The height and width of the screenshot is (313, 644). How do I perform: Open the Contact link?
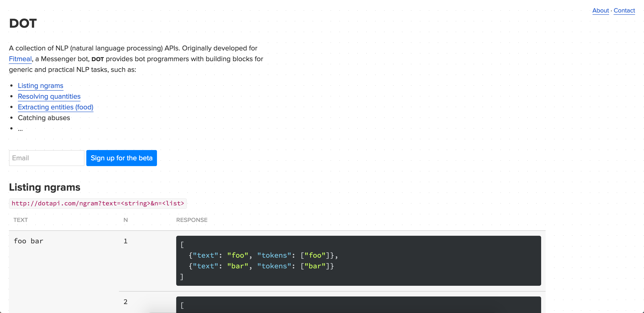click(x=624, y=10)
